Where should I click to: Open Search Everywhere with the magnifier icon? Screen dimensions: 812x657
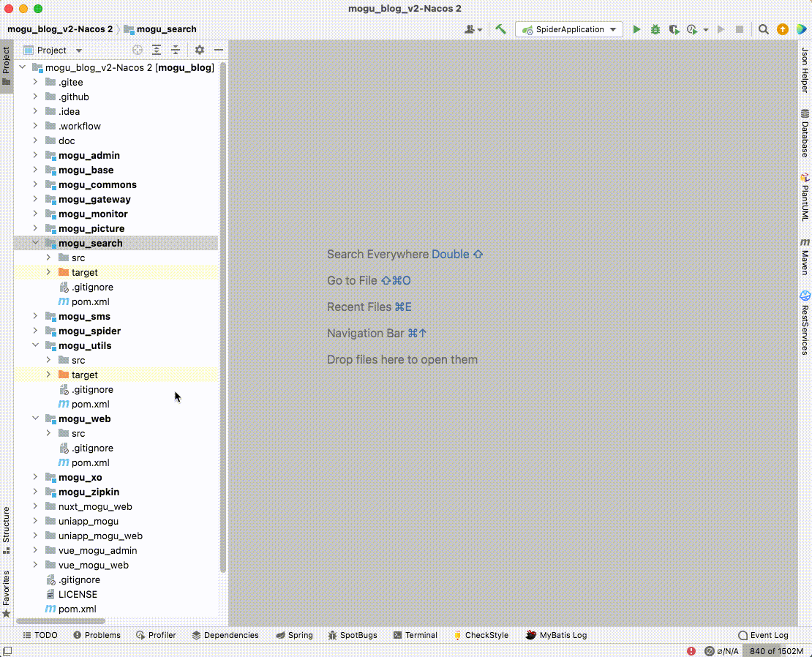click(763, 29)
